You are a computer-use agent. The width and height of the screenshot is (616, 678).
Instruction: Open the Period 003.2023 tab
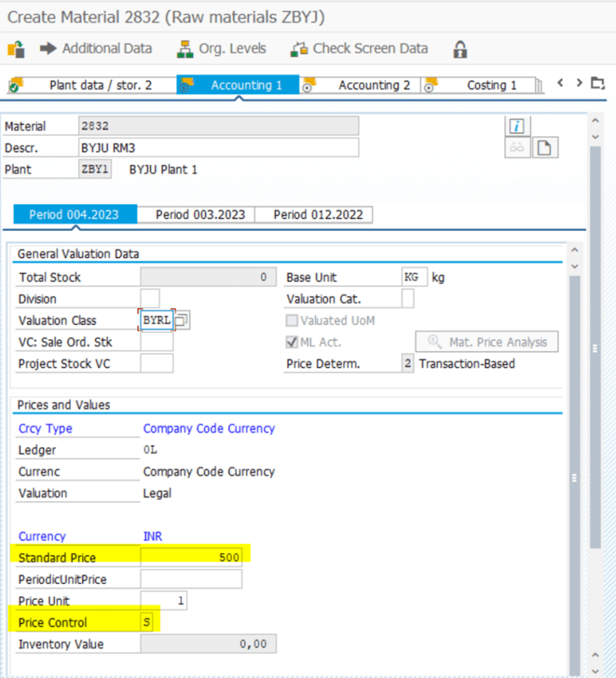pyautogui.click(x=200, y=215)
